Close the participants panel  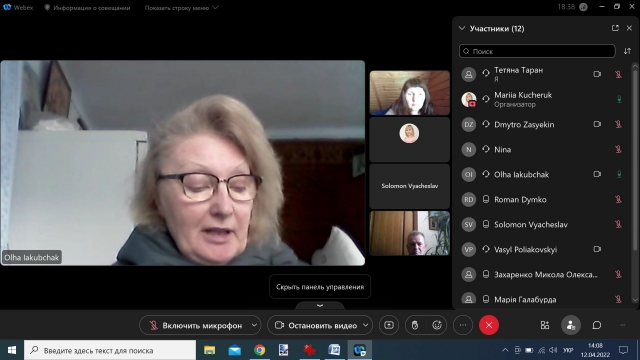pyautogui.click(x=629, y=28)
